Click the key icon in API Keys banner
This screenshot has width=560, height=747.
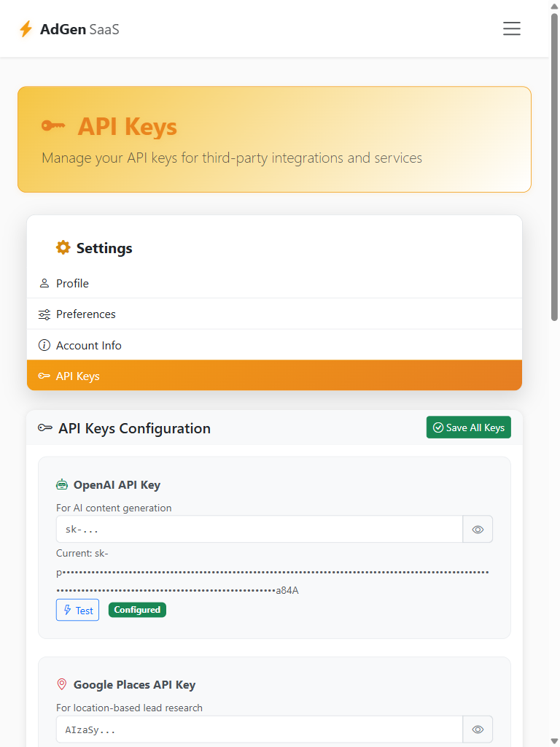[x=53, y=125]
